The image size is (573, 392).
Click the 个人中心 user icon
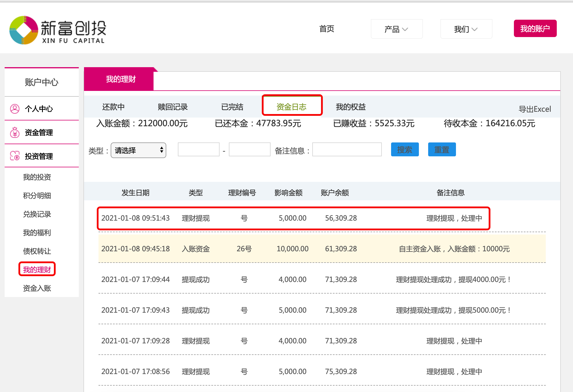click(15, 109)
